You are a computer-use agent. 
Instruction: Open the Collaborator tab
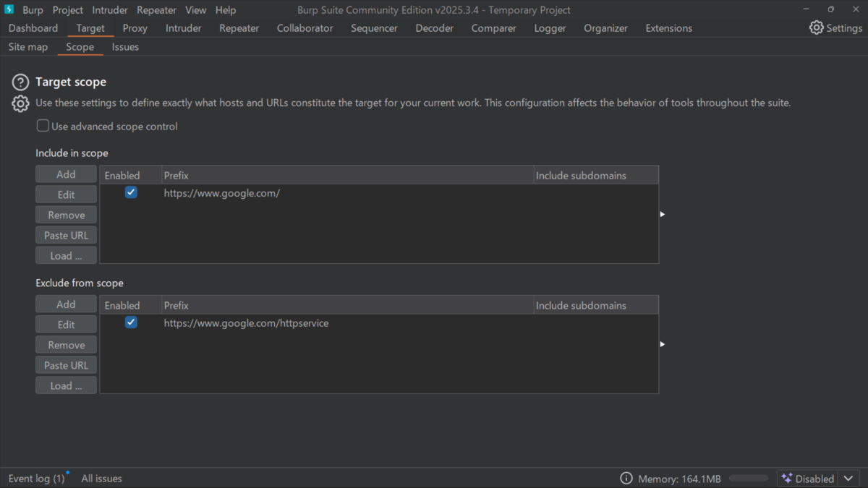[305, 28]
